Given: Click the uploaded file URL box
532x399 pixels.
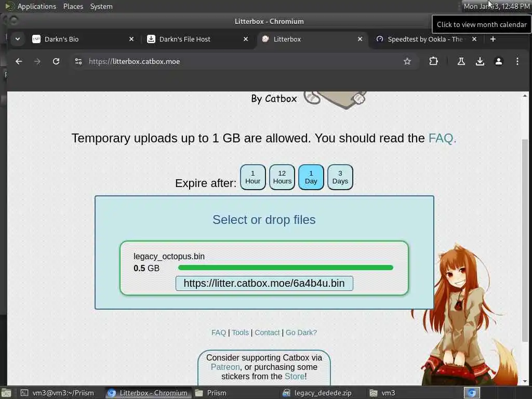Looking at the screenshot, I should [264, 283].
